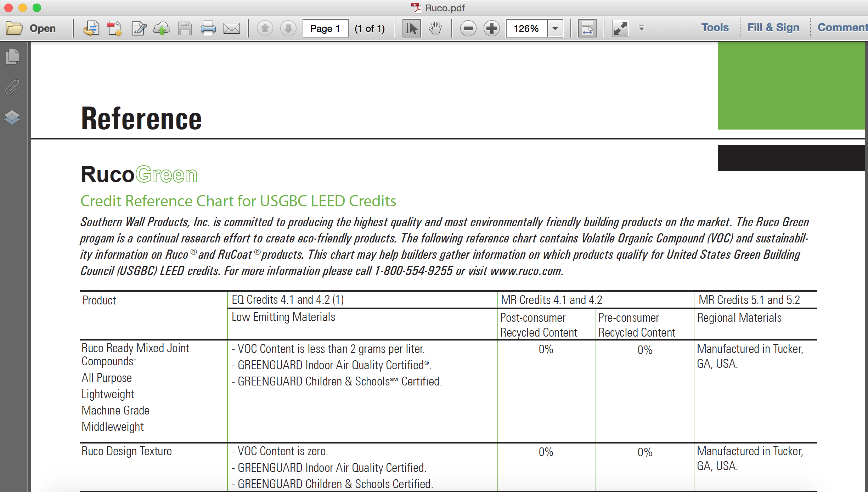This screenshot has width=868, height=492.
Task: Click the Save floppy disk icon
Action: 185,28
